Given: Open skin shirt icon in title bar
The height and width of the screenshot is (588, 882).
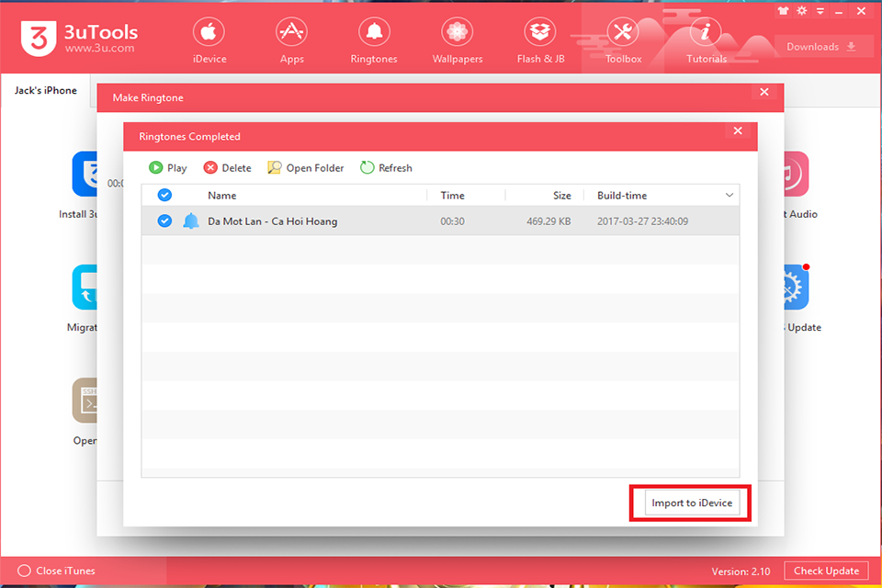Looking at the screenshot, I should pyautogui.click(x=783, y=11).
